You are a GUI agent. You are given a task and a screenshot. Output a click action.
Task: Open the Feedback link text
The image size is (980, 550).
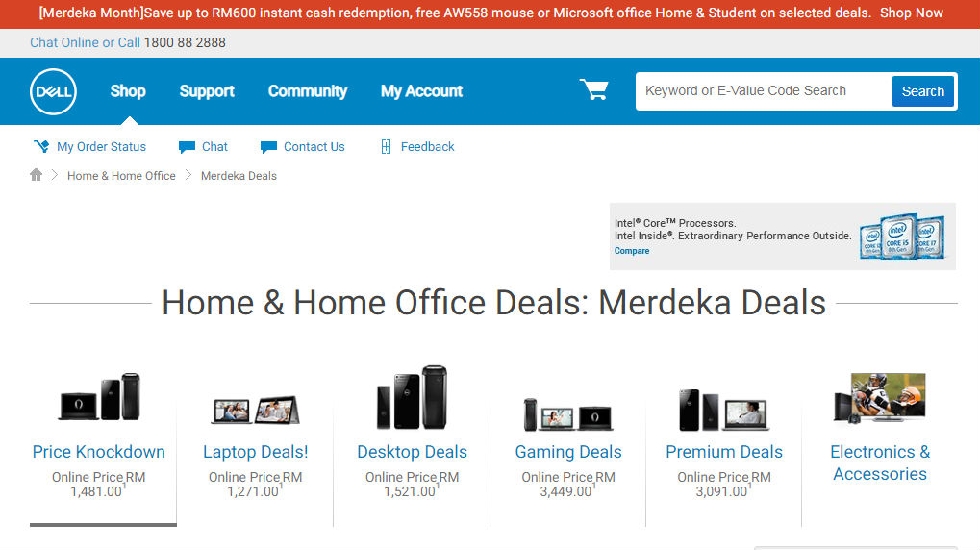click(x=428, y=147)
